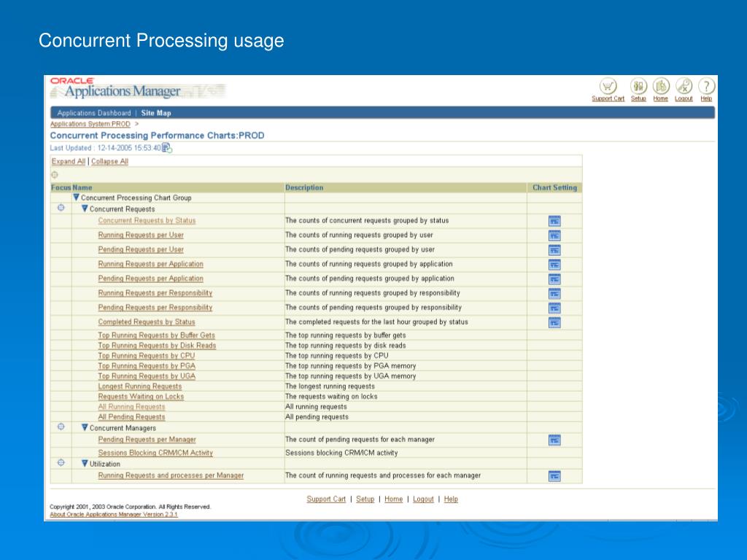Open Top Running Requests by PGA

coord(147,366)
